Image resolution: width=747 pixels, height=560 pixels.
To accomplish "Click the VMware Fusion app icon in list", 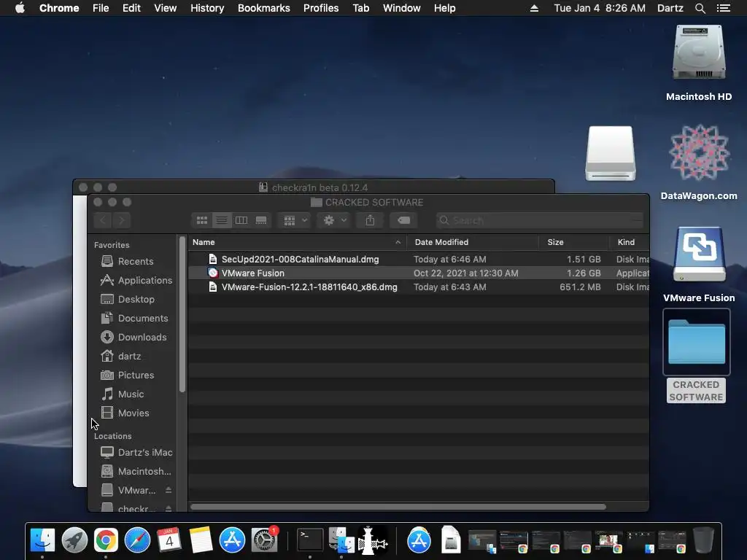I will click(213, 273).
